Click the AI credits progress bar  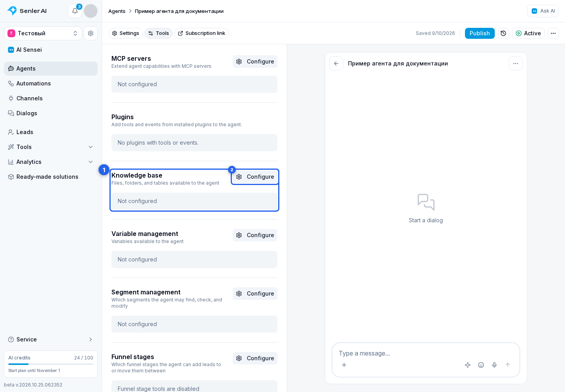51,364
